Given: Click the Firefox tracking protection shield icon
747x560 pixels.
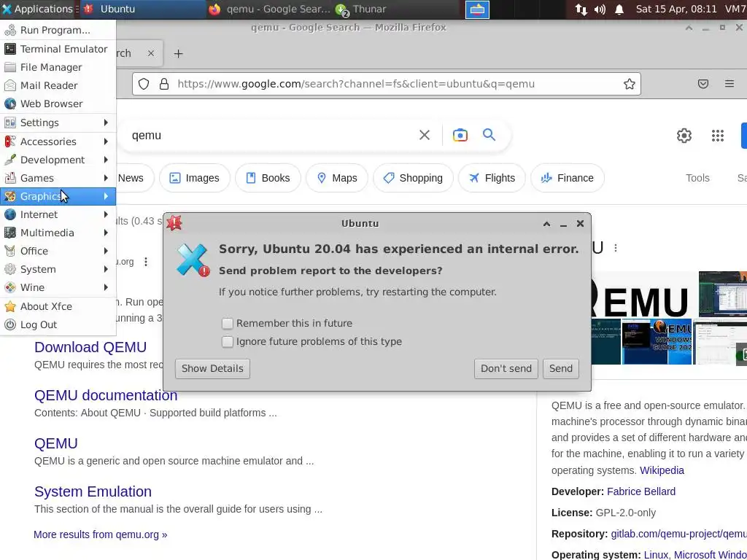Looking at the screenshot, I should [144, 85].
